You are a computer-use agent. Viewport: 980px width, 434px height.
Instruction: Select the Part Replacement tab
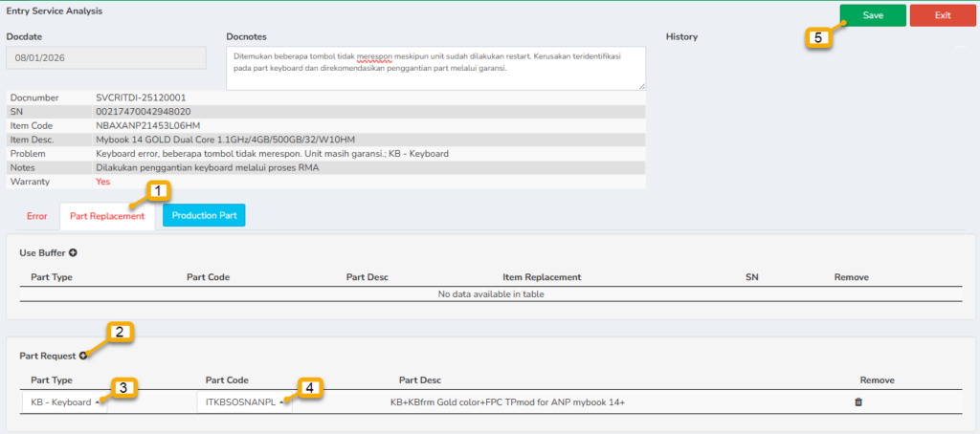point(106,216)
